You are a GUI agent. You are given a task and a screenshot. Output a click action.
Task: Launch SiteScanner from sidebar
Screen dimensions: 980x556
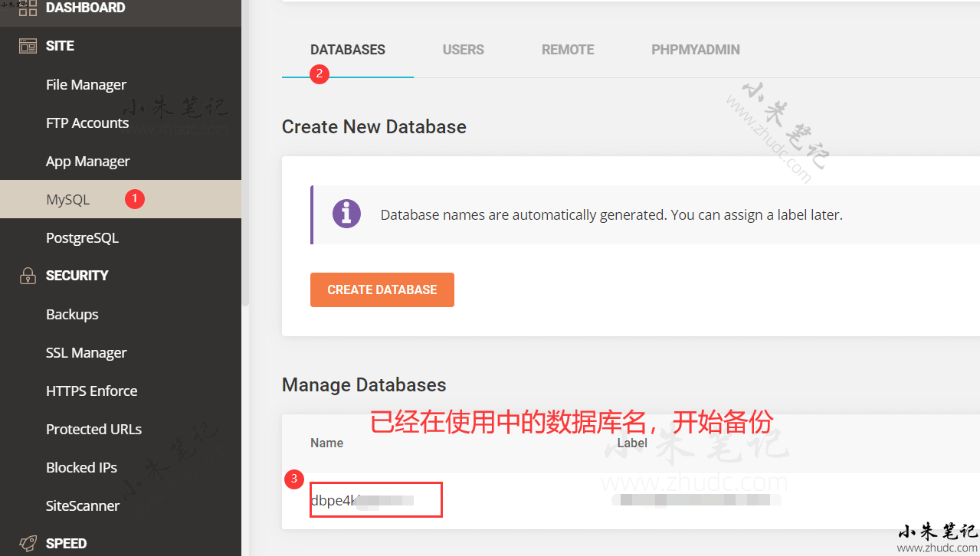pos(83,506)
